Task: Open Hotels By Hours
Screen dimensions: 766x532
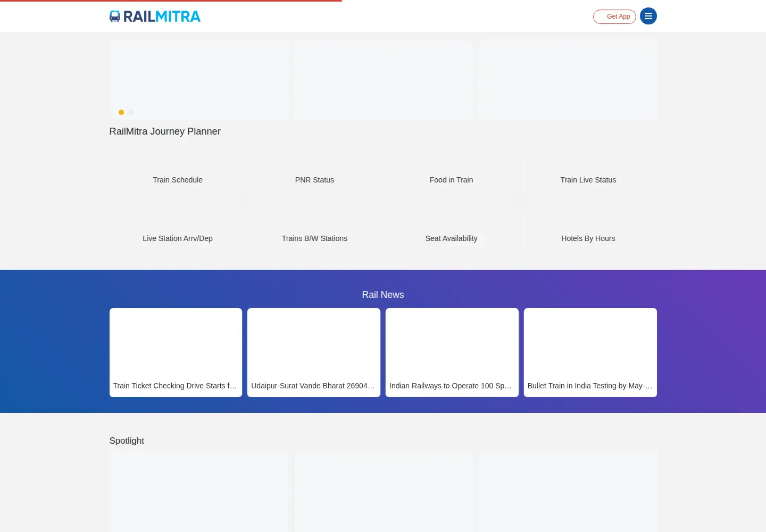Action: pos(588,229)
